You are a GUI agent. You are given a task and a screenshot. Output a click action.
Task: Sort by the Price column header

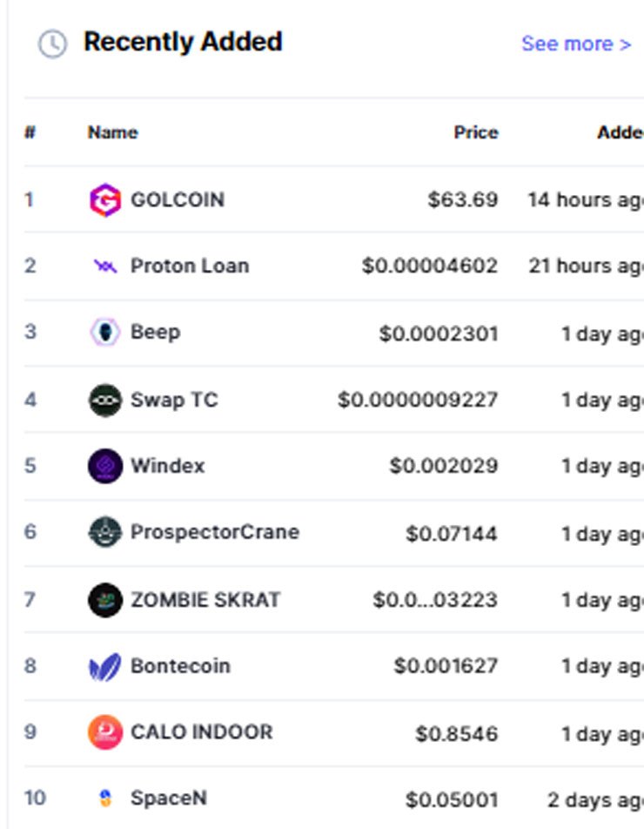(x=476, y=132)
